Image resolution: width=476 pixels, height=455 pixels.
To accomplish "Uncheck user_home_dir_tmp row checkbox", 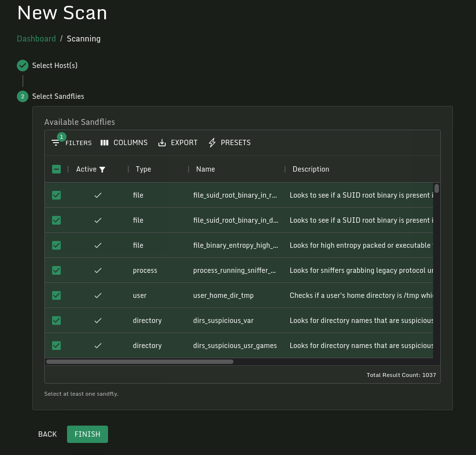I will click(x=56, y=295).
